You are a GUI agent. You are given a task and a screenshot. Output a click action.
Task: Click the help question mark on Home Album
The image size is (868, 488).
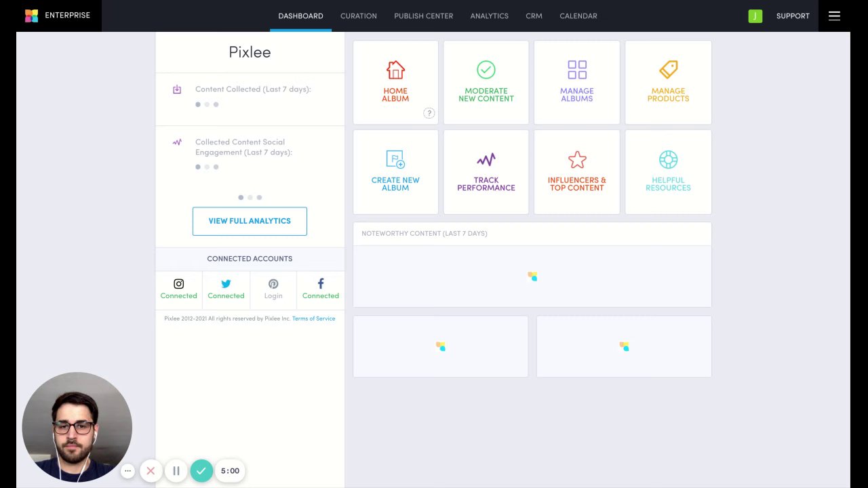(x=429, y=113)
